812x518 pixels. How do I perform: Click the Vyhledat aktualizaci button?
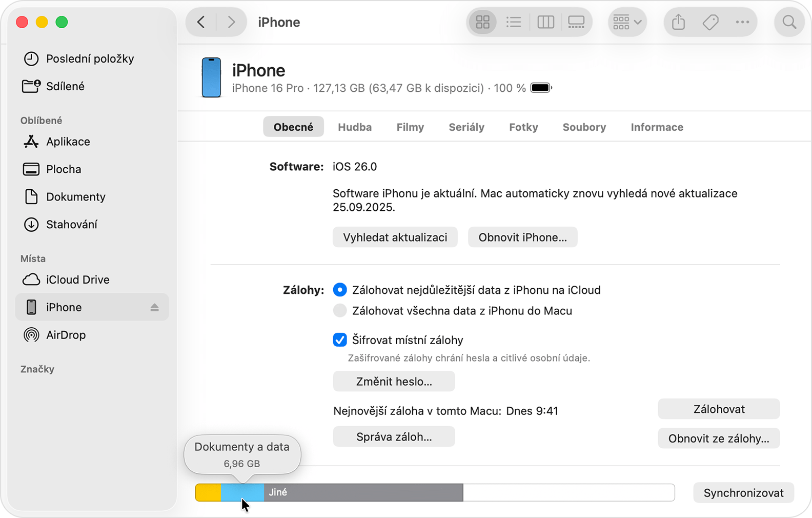pyautogui.click(x=395, y=237)
